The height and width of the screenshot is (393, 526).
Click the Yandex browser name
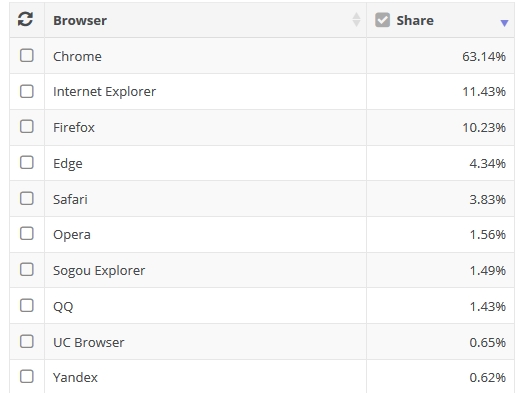point(75,378)
